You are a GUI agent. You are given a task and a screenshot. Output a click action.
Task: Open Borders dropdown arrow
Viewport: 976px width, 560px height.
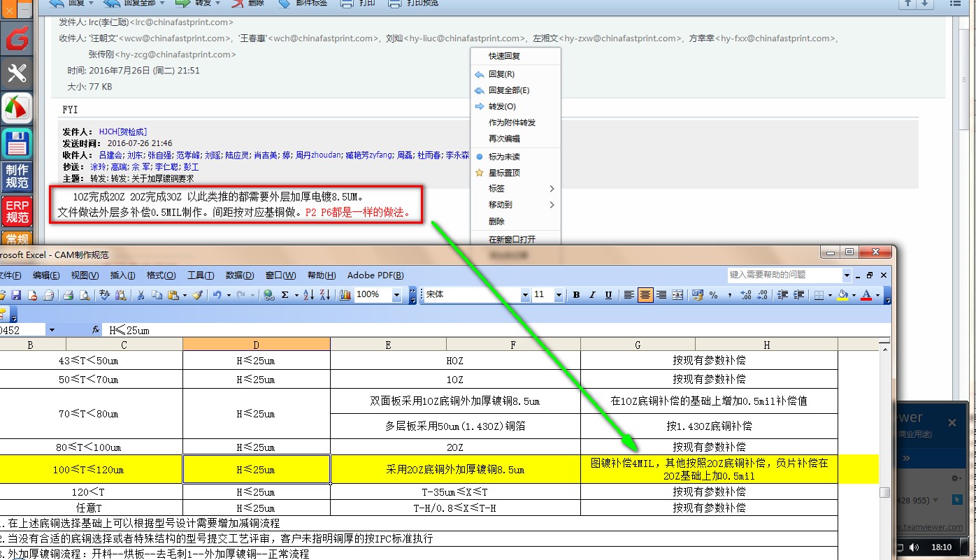click(x=830, y=295)
